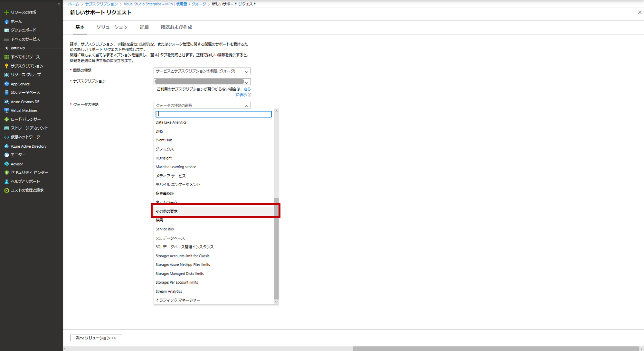Open the Azure Cosmos DB sidebar icon
The image size is (644, 351).
pos(6,102)
